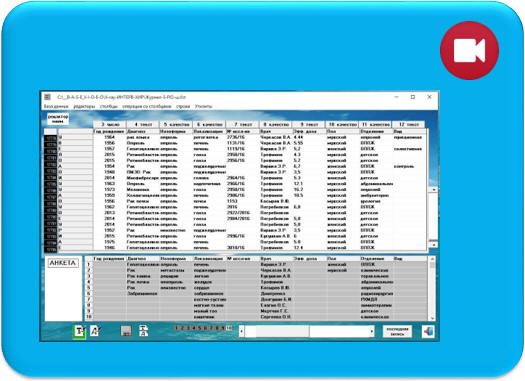Click the gray square toolbar icon
Viewport: 525px width, 381px height.
click(x=126, y=331)
